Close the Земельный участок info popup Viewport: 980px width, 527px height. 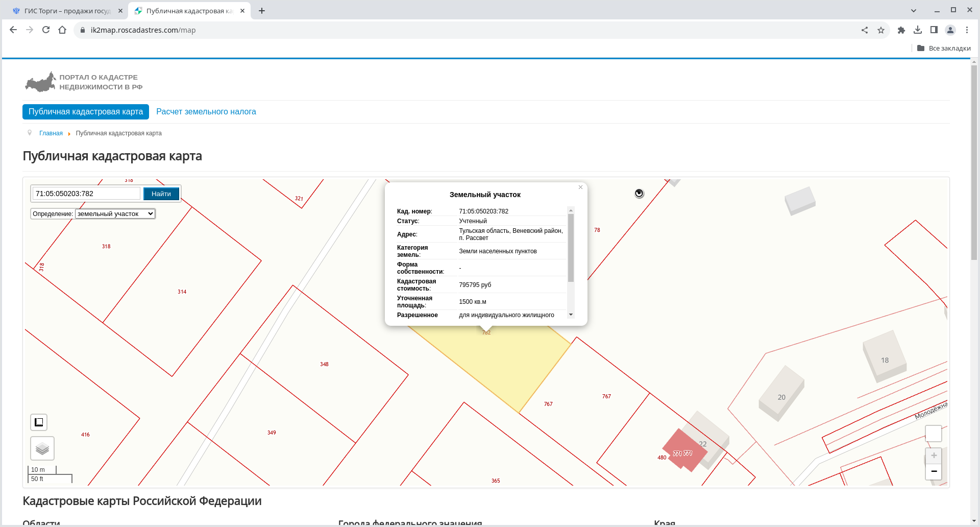[x=580, y=187]
